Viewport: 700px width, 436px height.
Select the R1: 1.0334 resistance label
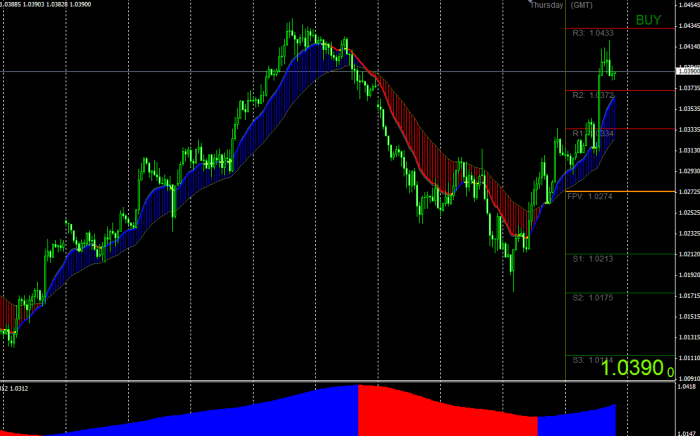pyautogui.click(x=593, y=133)
